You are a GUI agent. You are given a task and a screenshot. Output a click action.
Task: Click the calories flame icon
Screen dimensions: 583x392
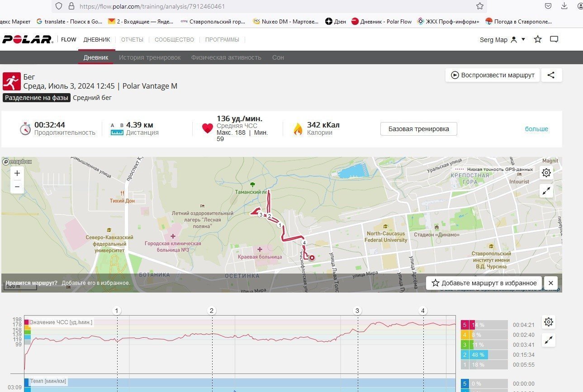coord(298,128)
